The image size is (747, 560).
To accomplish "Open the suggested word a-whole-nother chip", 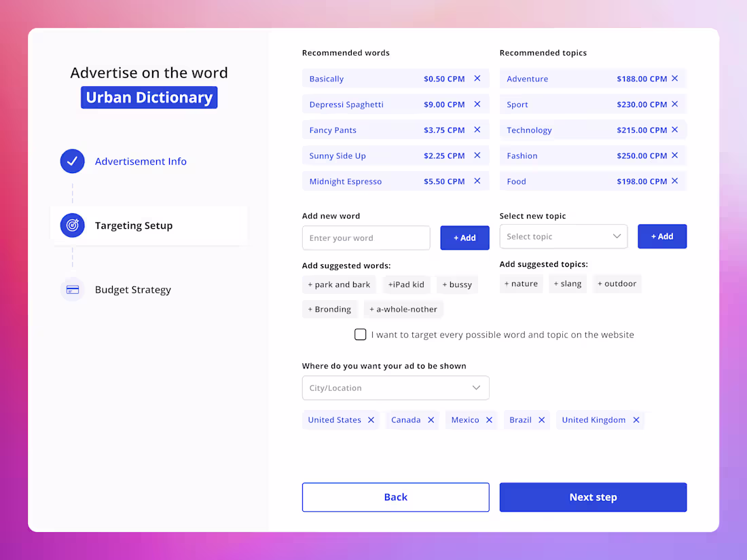I will (403, 309).
